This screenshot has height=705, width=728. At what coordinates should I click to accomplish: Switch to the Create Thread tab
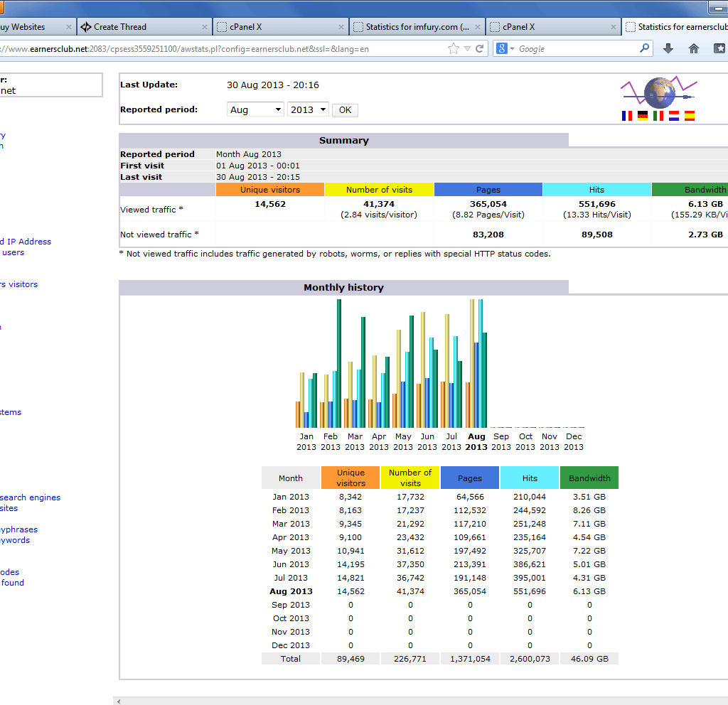(x=144, y=27)
